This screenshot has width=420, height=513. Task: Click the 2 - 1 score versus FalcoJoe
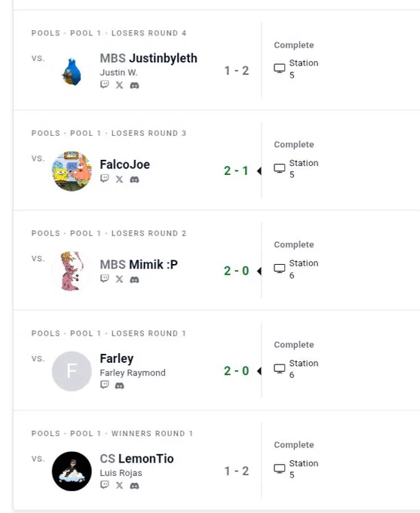(x=236, y=170)
